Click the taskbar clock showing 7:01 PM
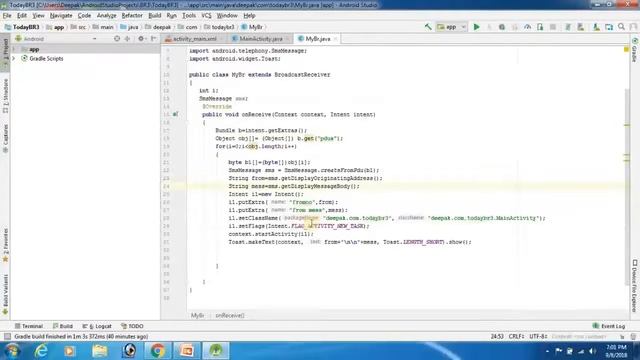This screenshot has height=360, width=640. [x=616, y=351]
